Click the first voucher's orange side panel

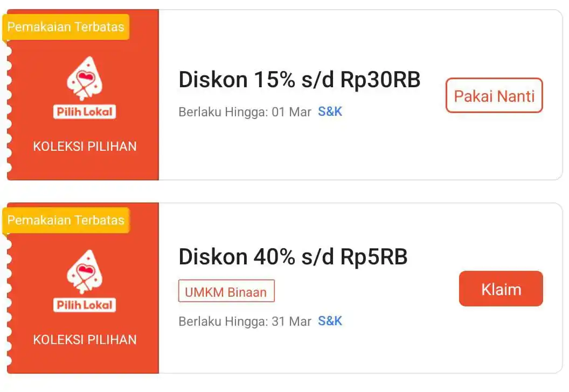click(x=83, y=95)
